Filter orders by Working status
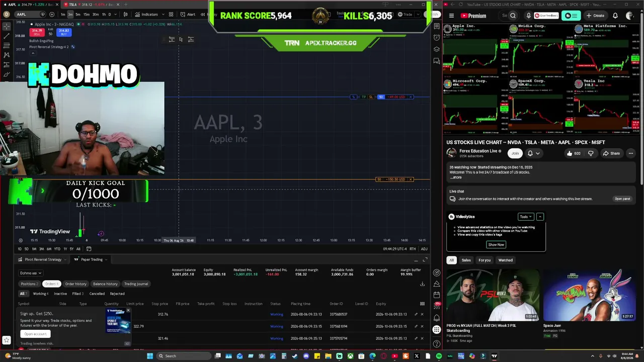Viewport: 644px width, 362px height. pyautogui.click(x=40, y=294)
